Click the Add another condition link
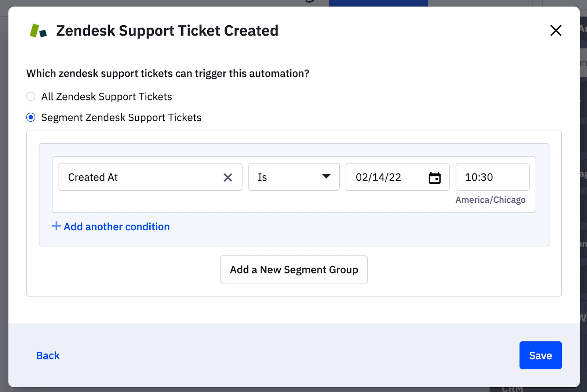This screenshot has width=587, height=392. (x=117, y=227)
